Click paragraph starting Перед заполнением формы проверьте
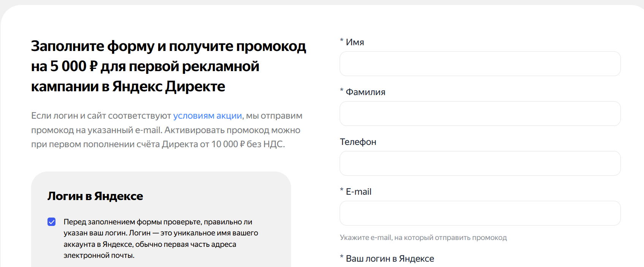Image resolution: width=644 pixels, height=267 pixels. [161, 238]
